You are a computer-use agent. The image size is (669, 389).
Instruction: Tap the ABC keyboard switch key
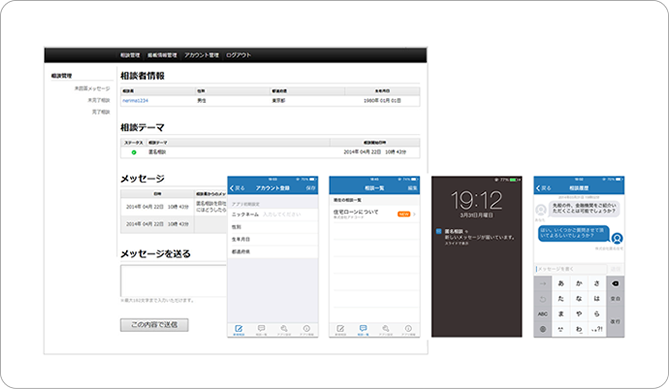[x=543, y=314]
